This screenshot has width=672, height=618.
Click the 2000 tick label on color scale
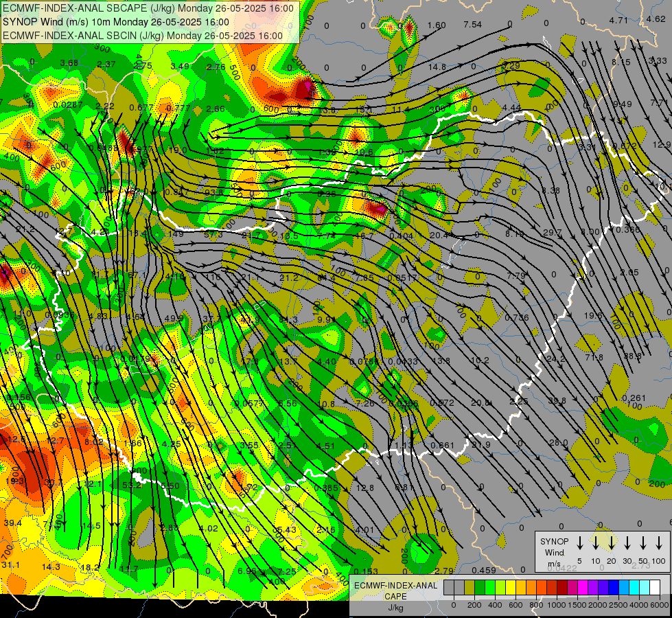coord(597,605)
